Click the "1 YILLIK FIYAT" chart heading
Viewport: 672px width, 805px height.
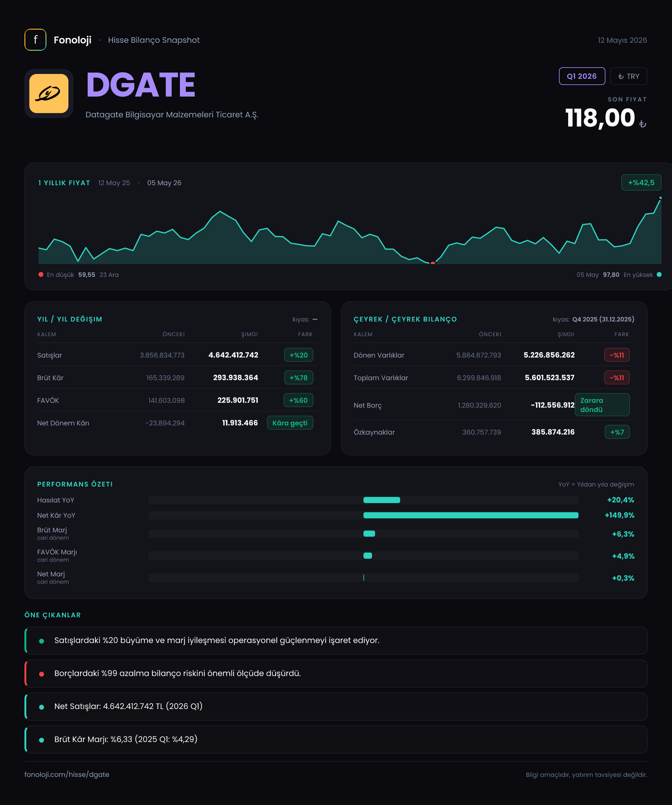pos(64,183)
